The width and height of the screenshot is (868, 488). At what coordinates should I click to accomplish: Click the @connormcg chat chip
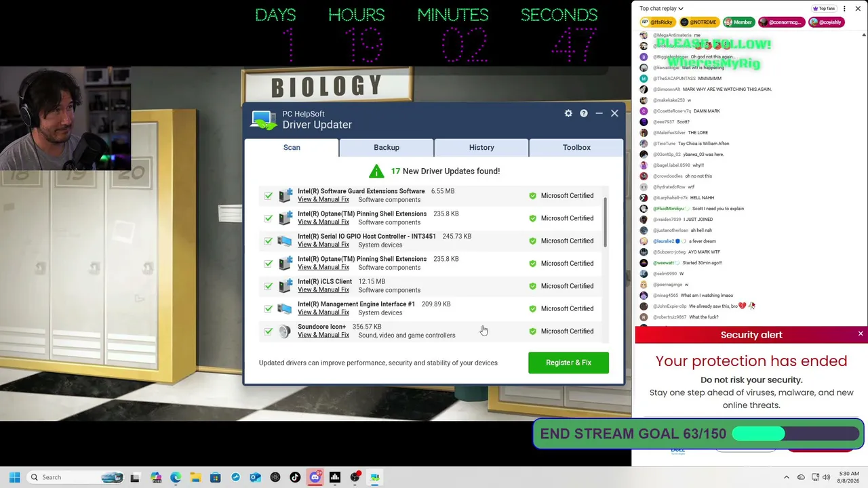(781, 22)
